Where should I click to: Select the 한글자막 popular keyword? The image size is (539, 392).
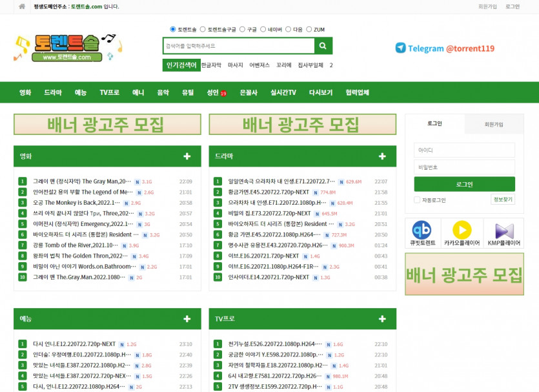click(211, 65)
